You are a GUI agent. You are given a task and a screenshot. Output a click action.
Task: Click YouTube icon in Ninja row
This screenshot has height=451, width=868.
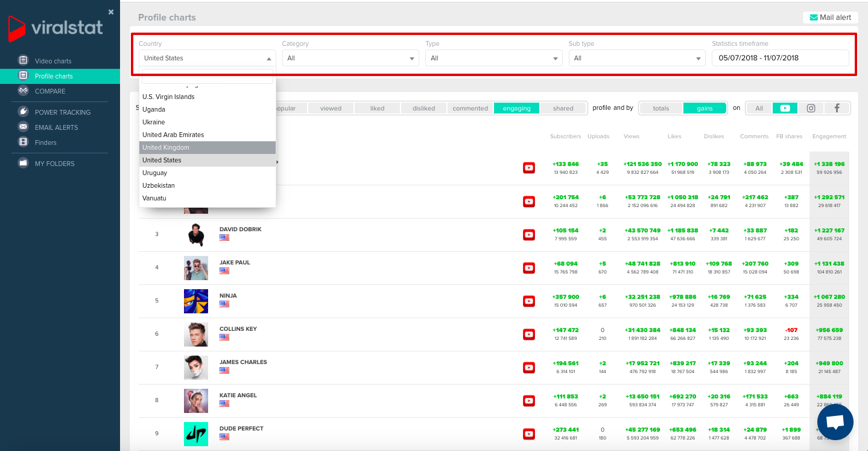(528, 301)
